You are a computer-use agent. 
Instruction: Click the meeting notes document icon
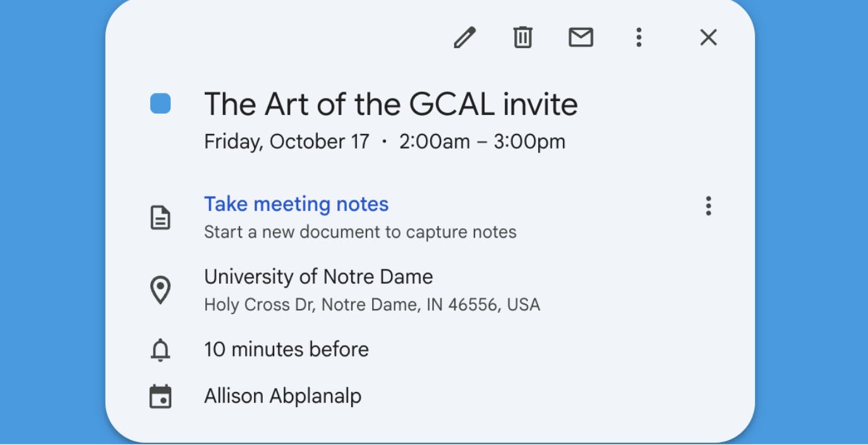point(162,217)
